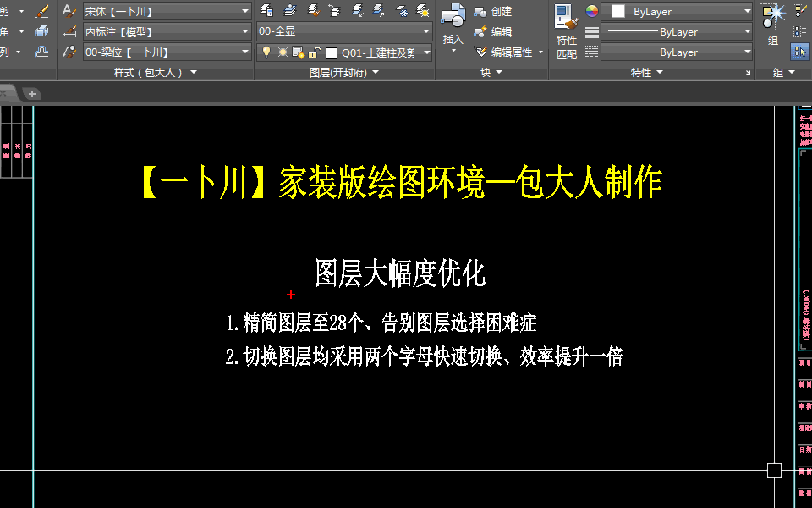
Task: Click the layer freeze snowflake icon
Action: tap(403, 10)
